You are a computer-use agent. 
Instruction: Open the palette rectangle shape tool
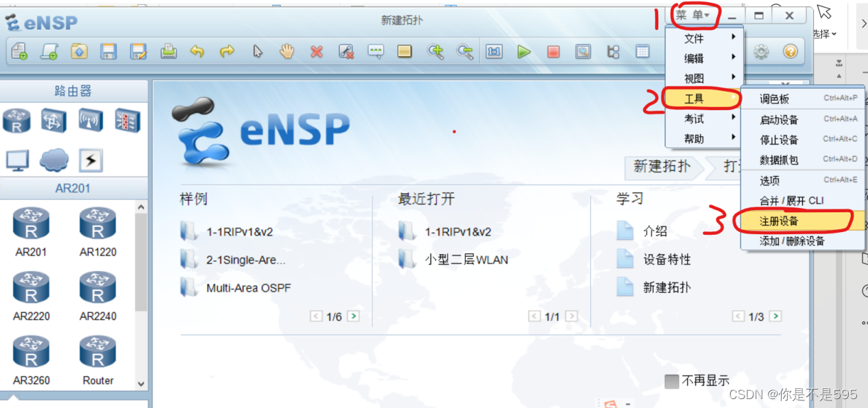coord(405,51)
